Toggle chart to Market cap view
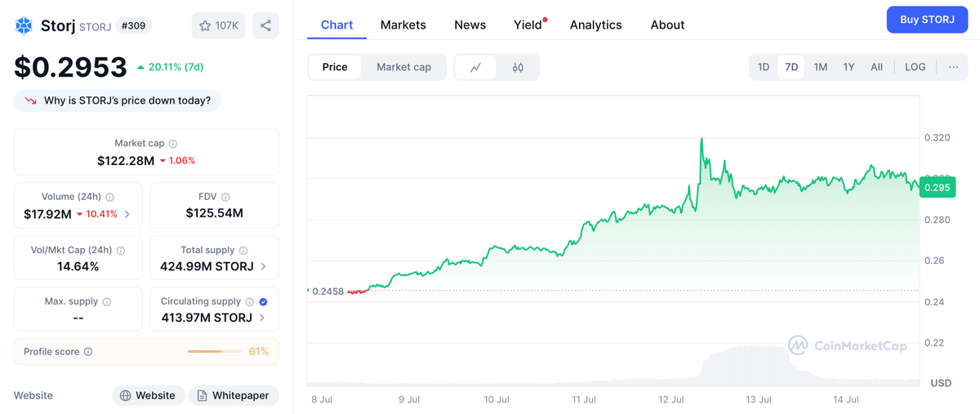Image resolution: width=980 pixels, height=414 pixels. [x=403, y=67]
